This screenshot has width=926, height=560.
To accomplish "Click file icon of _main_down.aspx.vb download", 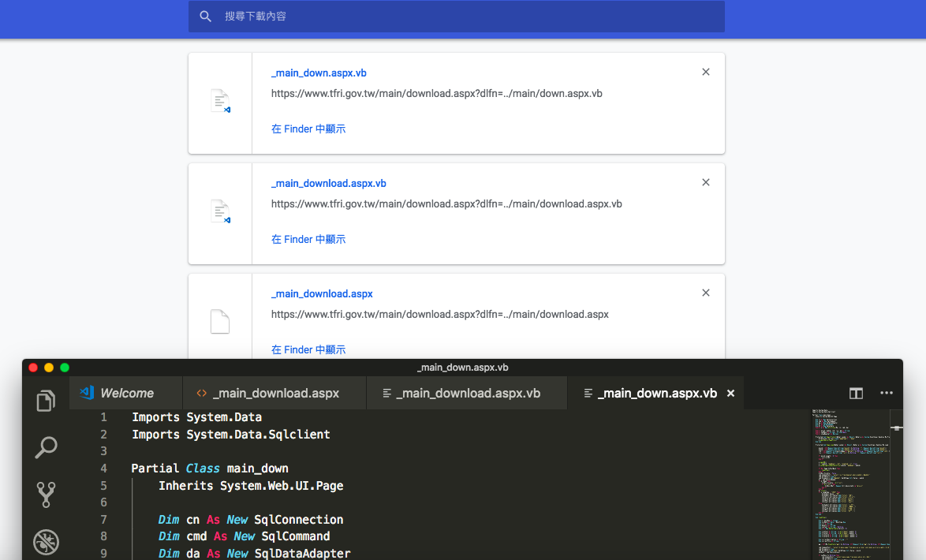I will [220, 101].
